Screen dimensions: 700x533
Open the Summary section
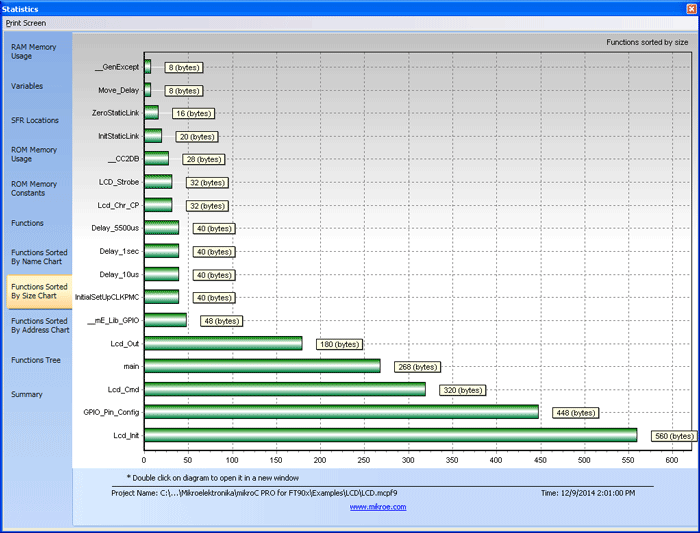pyautogui.click(x=27, y=395)
